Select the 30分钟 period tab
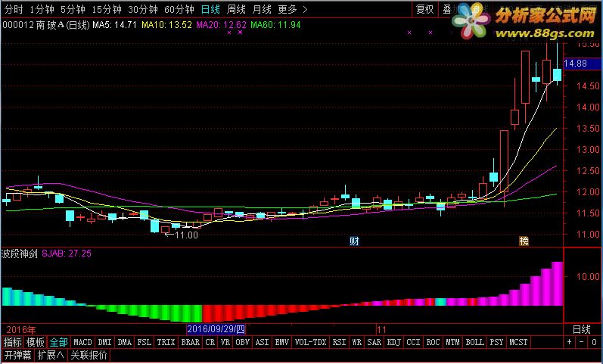Image resolution: width=603 pixels, height=364 pixels. (143, 9)
